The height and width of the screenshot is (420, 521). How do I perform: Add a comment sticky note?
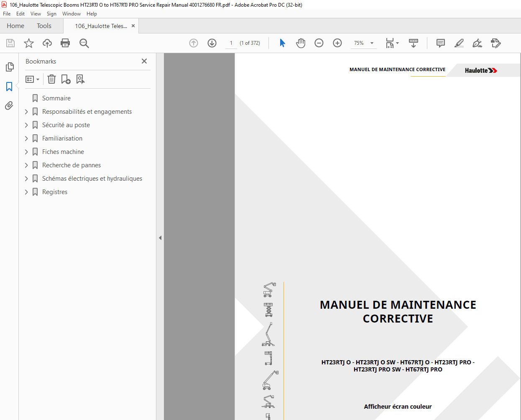[x=441, y=43]
